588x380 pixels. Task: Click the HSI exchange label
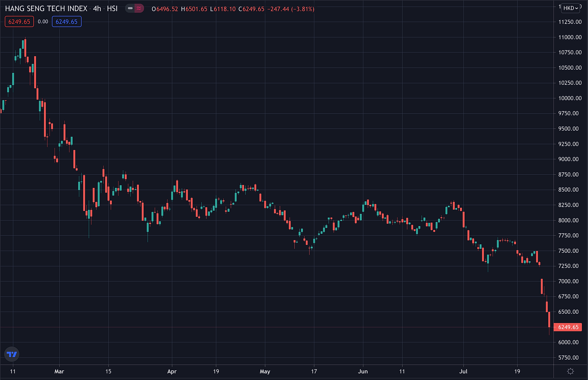tap(112, 8)
